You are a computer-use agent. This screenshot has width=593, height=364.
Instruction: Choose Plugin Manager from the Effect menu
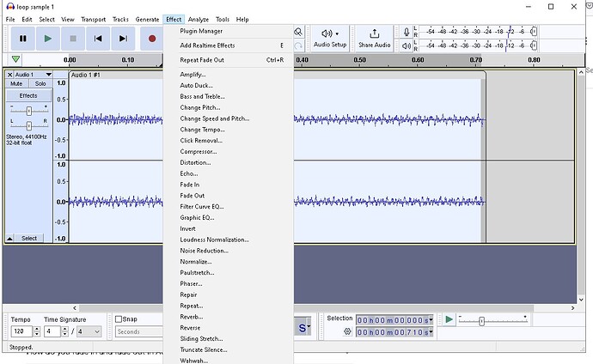(x=229, y=31)
